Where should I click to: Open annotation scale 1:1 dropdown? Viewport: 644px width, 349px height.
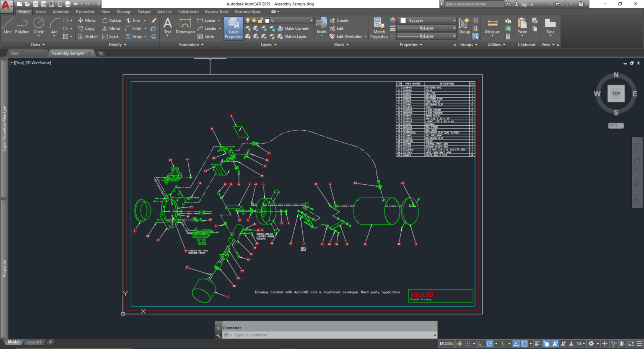(x=581, y=344)
